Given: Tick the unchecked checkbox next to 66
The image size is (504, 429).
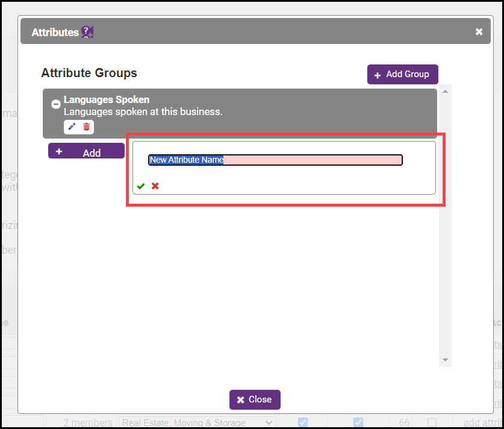Looking at the screenshot, I should coord(432,422).
